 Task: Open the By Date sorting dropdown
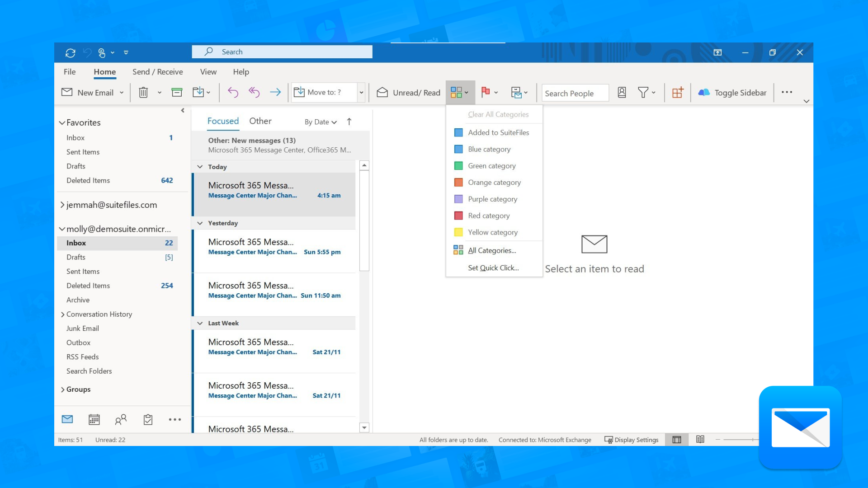[x=320, y=122]
